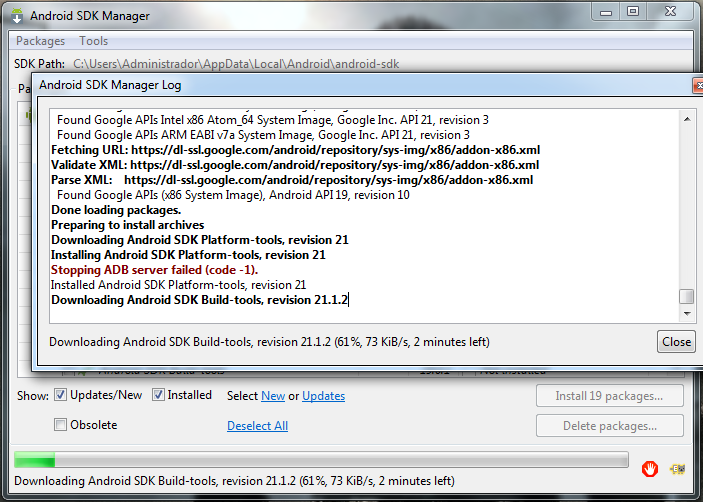Image resolution: width=703 pixels, height=502 pixels.
Task: Click 'Found Google APIs Intel x86 Atom_64' line
Action: click(x=273, y=120)
